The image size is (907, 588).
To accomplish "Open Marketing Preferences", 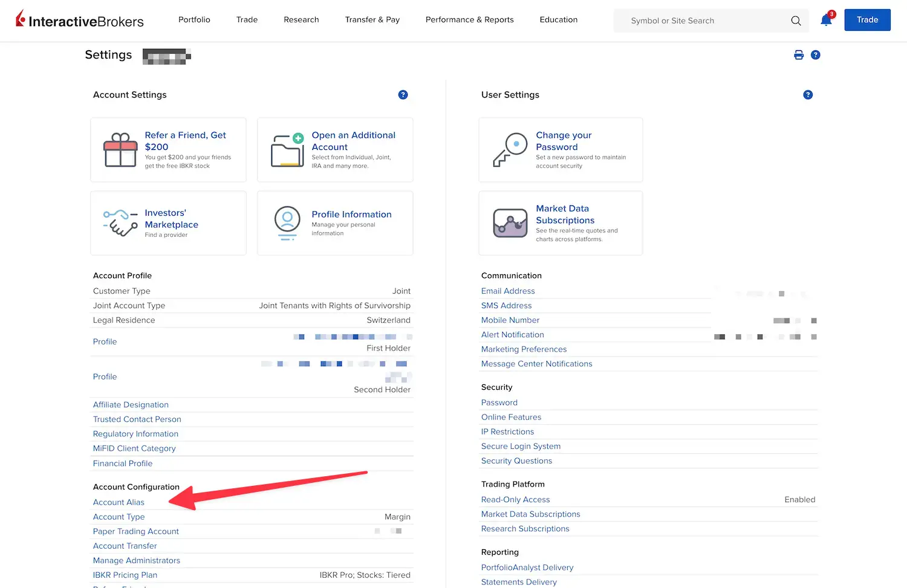I will [524, 349].
